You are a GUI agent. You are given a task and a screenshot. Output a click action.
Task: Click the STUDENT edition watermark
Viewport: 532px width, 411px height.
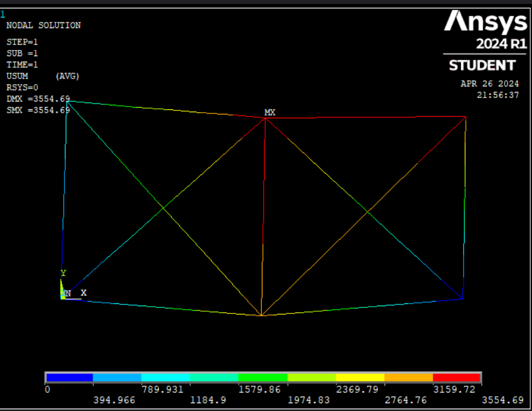[483, 65]
